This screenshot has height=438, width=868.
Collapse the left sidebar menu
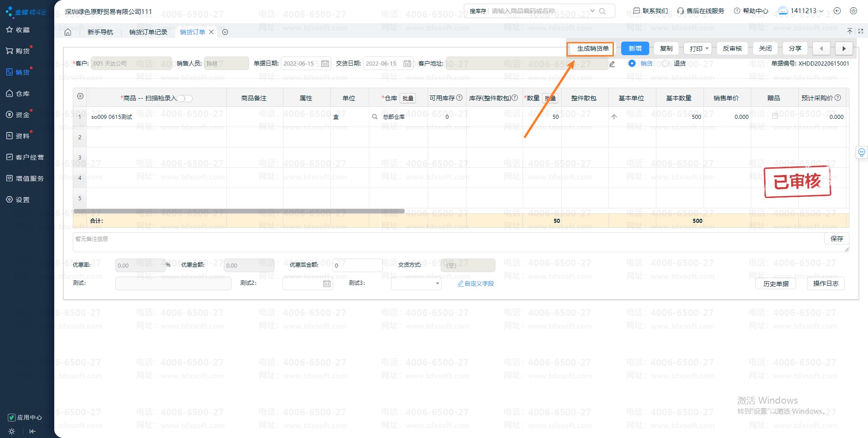point(32,431)
